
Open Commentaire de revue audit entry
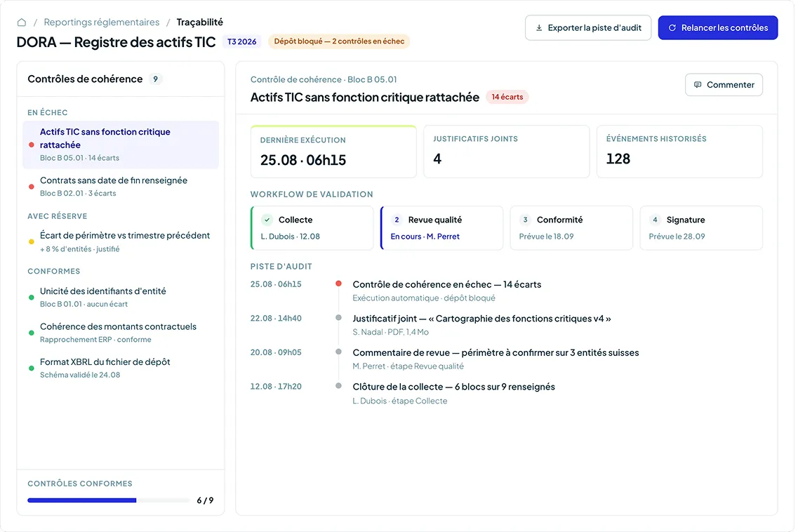click(x=496, y=353)
